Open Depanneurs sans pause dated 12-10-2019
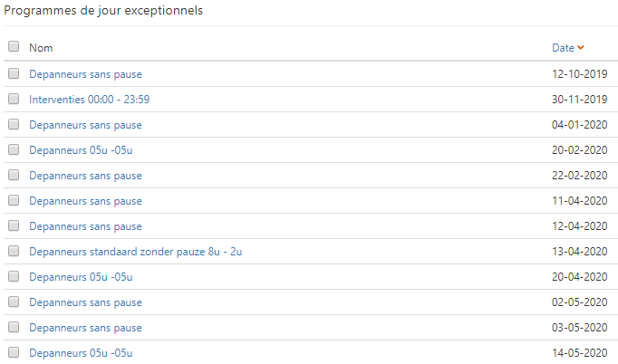The image size is (618, 364). point(85,74)
